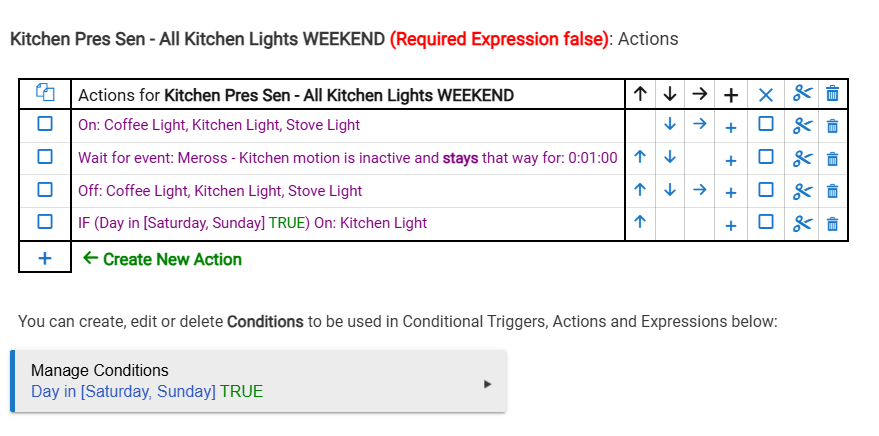Image resolution: width=879 pixels, height=436 pixels.
Task: Indent the Off: Coffee Light action with right arrow
Action: click(700, 190)
